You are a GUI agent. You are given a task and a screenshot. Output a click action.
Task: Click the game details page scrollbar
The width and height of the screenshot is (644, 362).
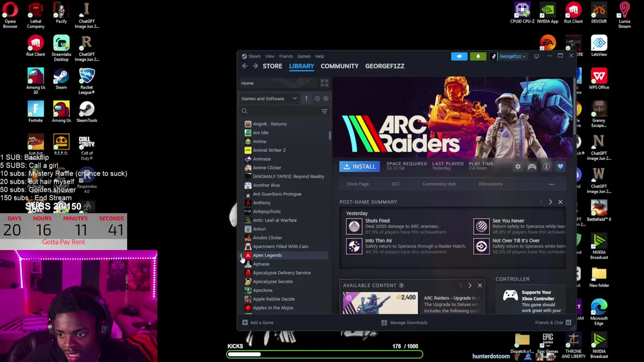point(574,106)
